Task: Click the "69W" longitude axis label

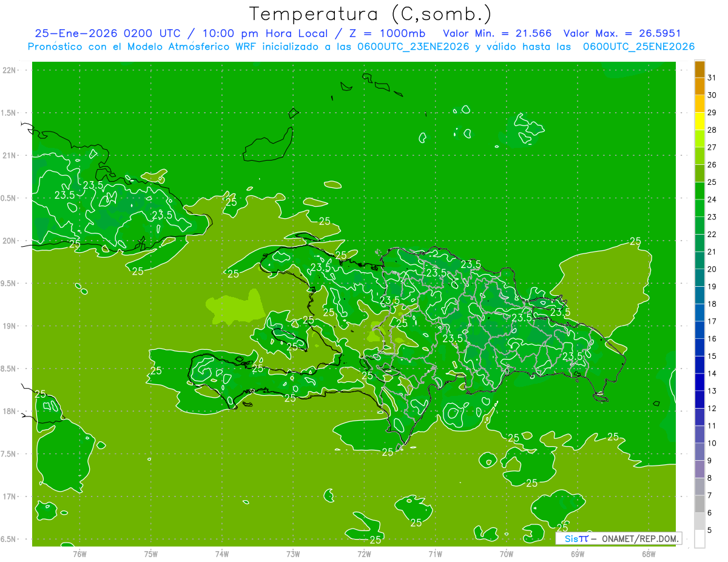Action: [x=578, y=554]
